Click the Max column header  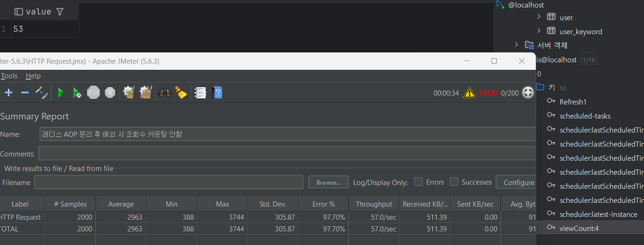[222, 204]
